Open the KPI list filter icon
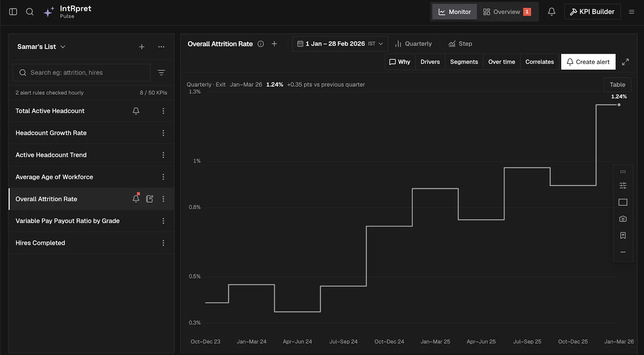Viewport: 644px width, 355px height. click(161, 73)
